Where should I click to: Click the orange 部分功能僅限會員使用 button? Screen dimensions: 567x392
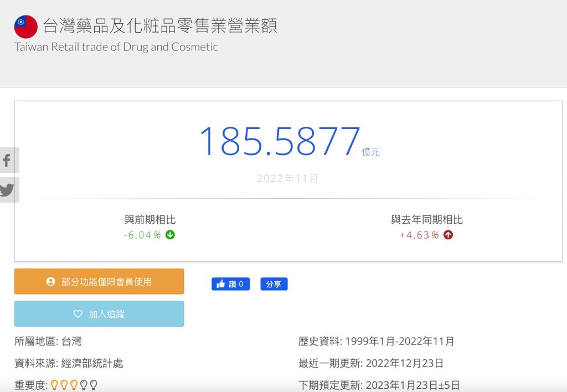[99, 281]
